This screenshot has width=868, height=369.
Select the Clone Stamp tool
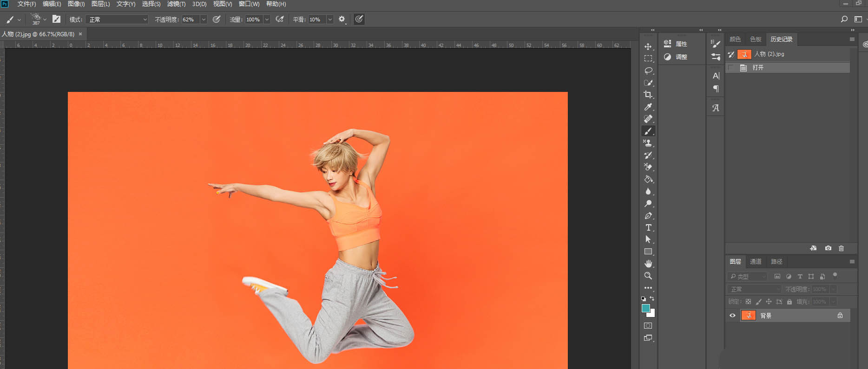pos(648,143)
